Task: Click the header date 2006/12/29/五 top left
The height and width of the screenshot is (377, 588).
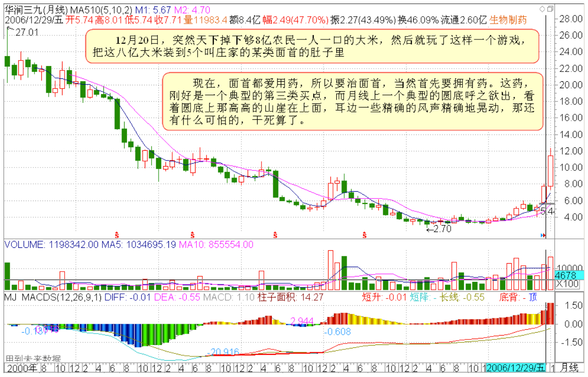Action: point(34,20)
